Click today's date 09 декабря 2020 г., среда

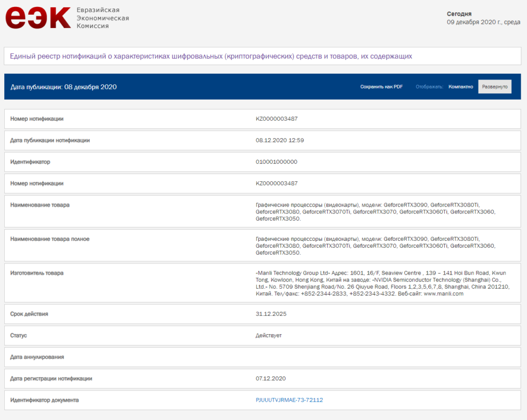click(x=483, y=22)
